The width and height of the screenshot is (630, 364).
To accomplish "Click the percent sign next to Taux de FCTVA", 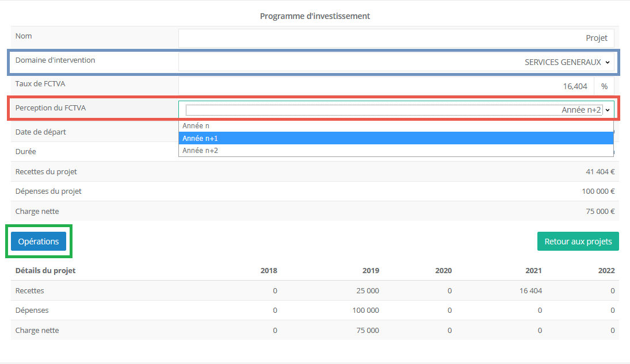I will [604, 86].
